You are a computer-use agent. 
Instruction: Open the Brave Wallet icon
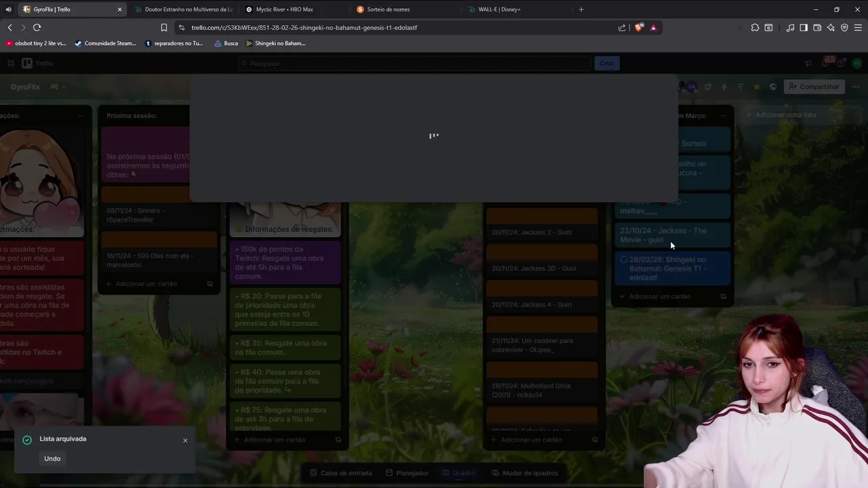coord(817,28)
